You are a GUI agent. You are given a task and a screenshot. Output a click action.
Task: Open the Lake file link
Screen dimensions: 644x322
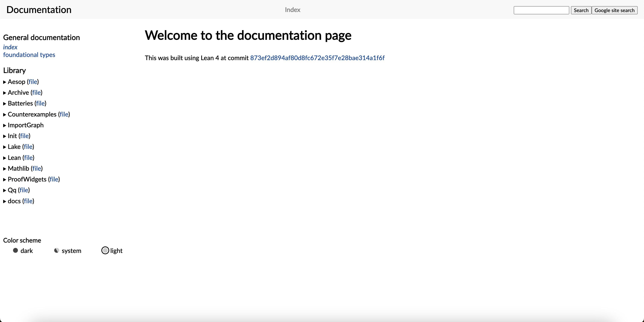(28, 147)
